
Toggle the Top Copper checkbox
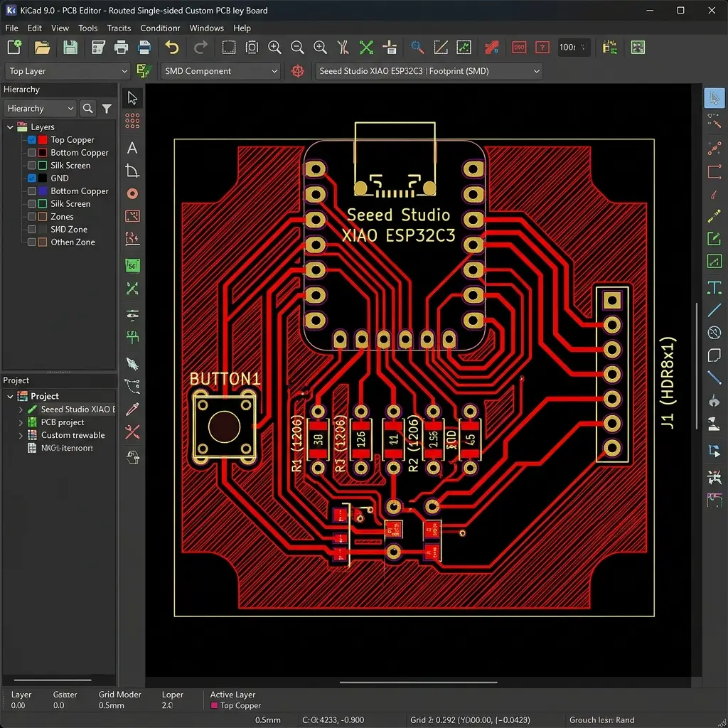(x=32, y=140)
